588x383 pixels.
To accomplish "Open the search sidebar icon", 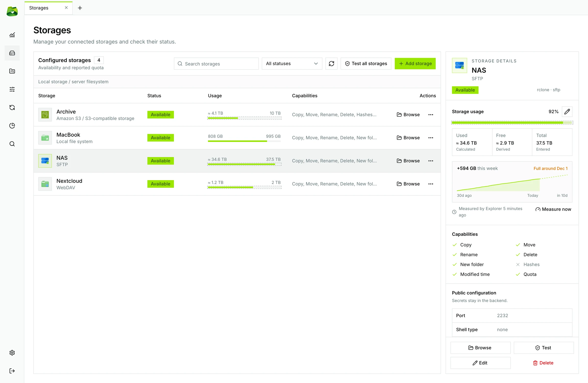I will 12,144.
